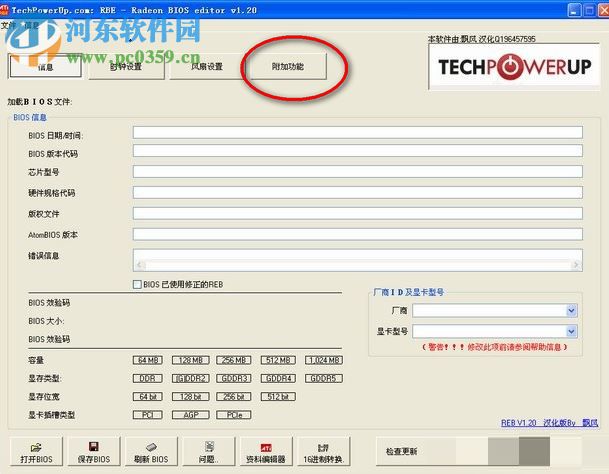Select the 256 MB capacity indicator
The width and height of the screenshot is (609, 474).
(x=234, y=360)
